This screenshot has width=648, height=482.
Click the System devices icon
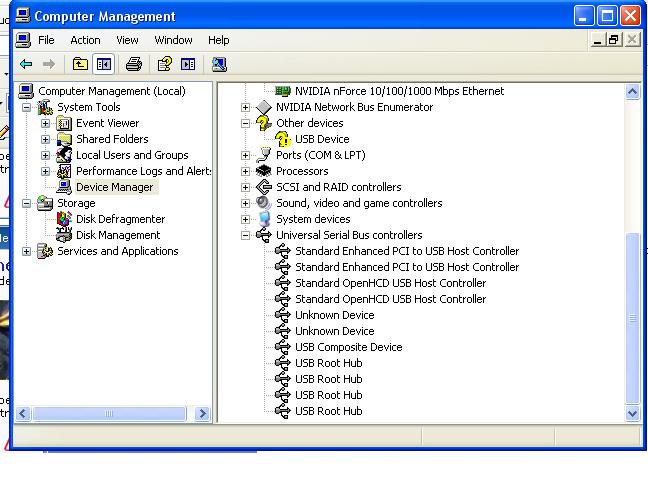point(264,219)
